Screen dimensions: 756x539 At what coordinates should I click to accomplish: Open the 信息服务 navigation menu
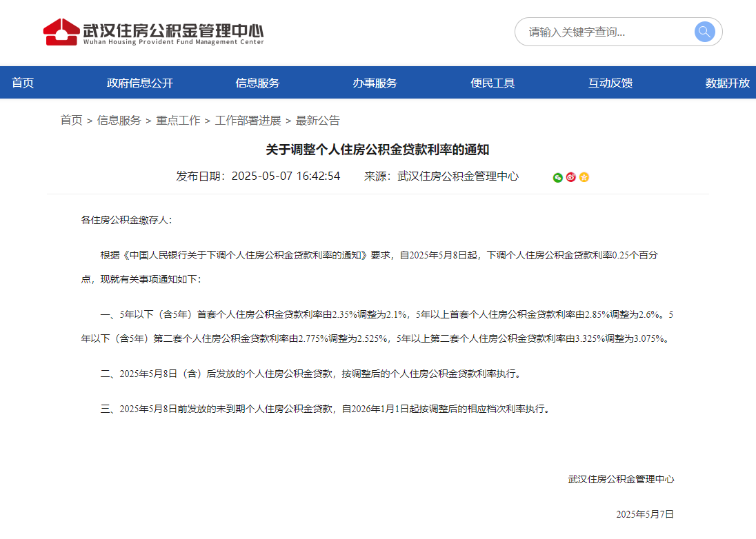(257, 83)
